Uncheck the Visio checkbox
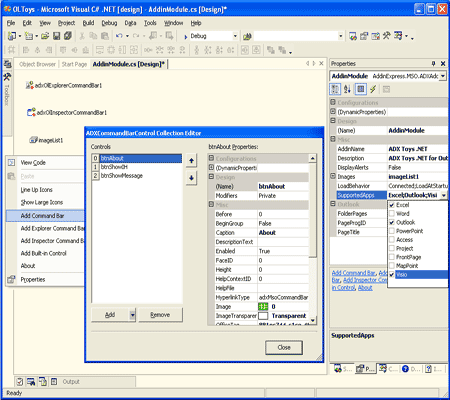The height and width of the screenshot is (400, 450). point(392,274)
